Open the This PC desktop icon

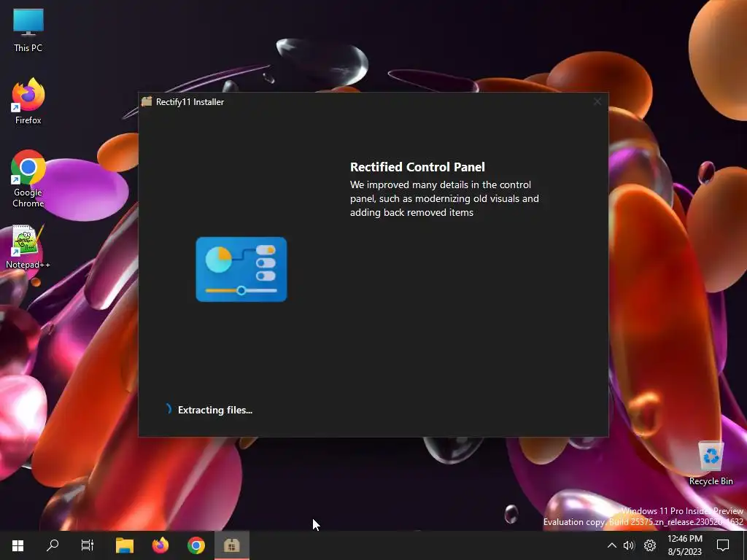coord(28,31)
